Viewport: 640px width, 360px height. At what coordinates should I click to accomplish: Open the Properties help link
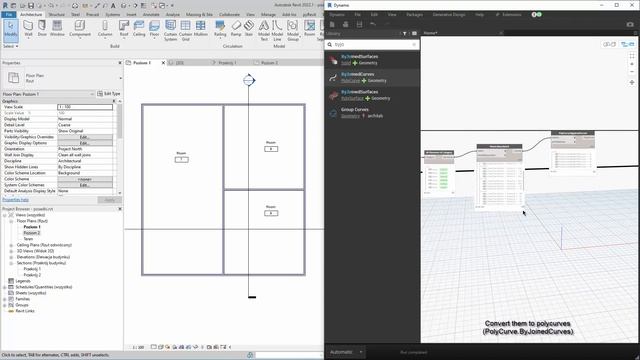coord(16,200)
